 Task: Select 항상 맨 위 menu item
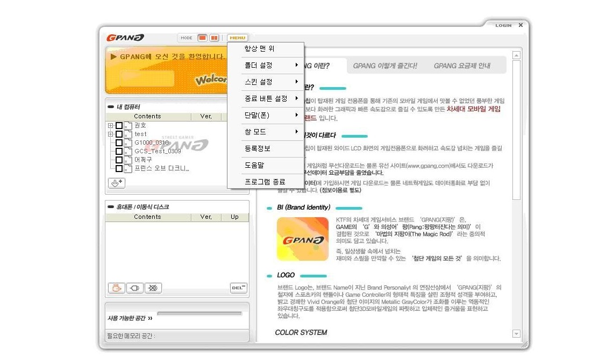coord(266,48)
